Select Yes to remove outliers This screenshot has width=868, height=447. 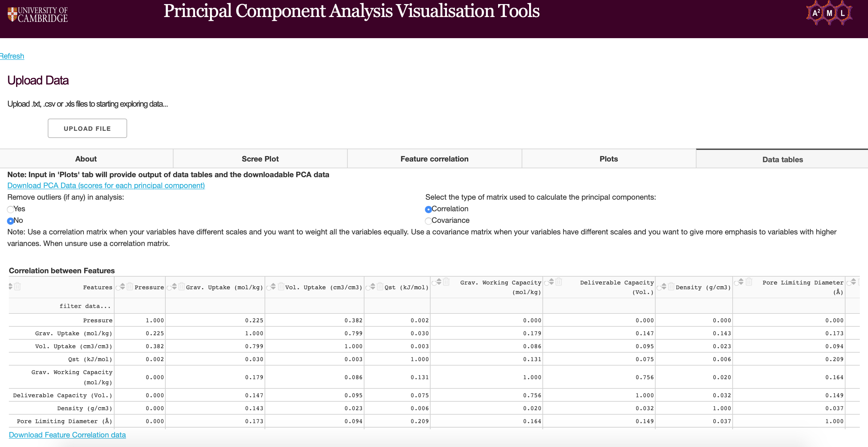click(11, 209)
